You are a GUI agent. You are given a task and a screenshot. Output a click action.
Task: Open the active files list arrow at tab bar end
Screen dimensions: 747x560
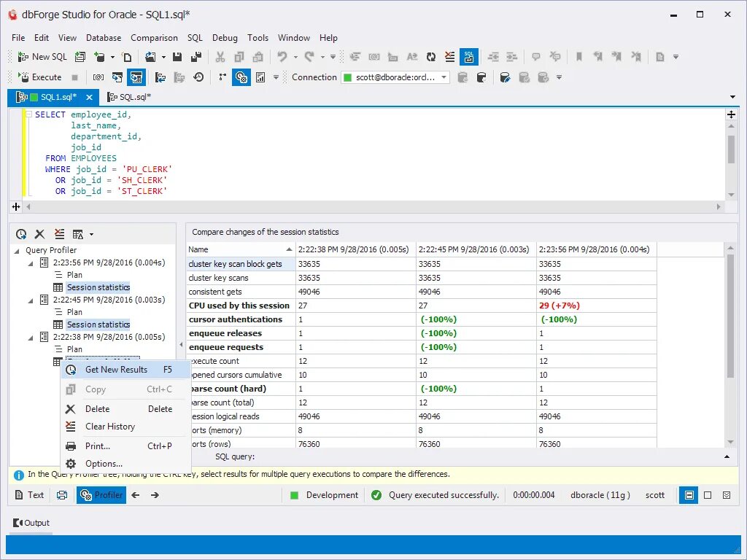(x=732, y=97)
